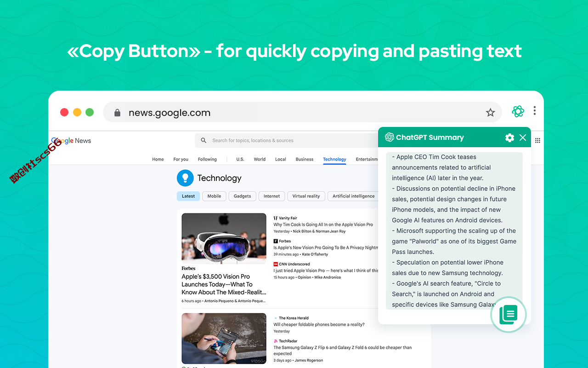
Task: Click the CNN Underscored source icon
Action: (276, 264)
